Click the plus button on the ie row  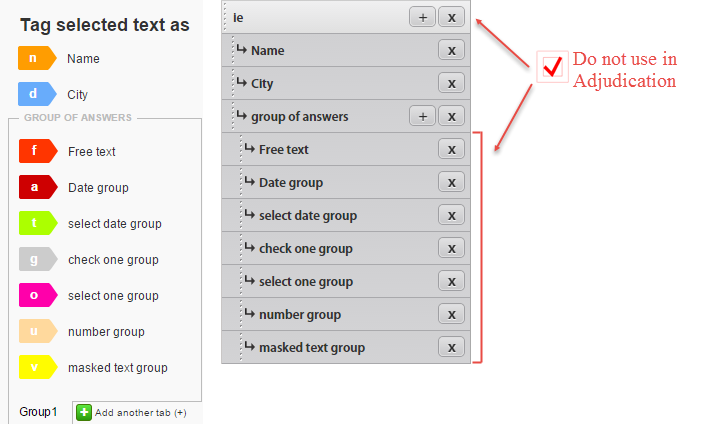(422, 17)
